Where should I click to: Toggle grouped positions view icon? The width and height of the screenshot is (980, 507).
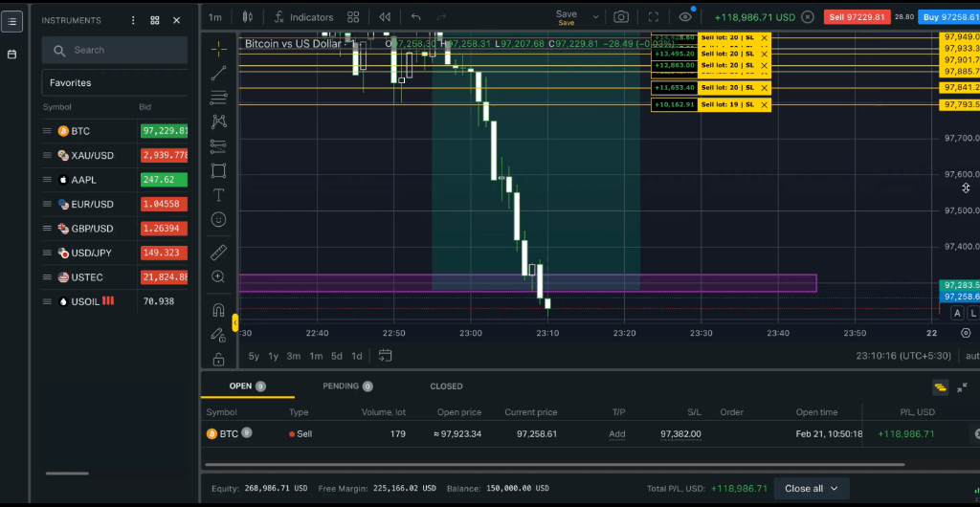tap(940, 387)
